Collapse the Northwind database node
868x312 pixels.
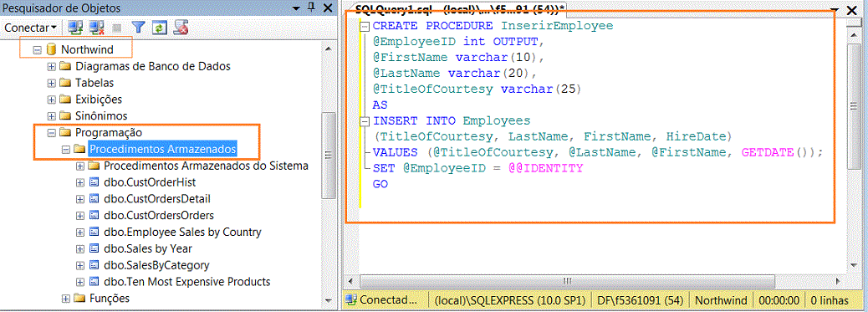(37, 50)
